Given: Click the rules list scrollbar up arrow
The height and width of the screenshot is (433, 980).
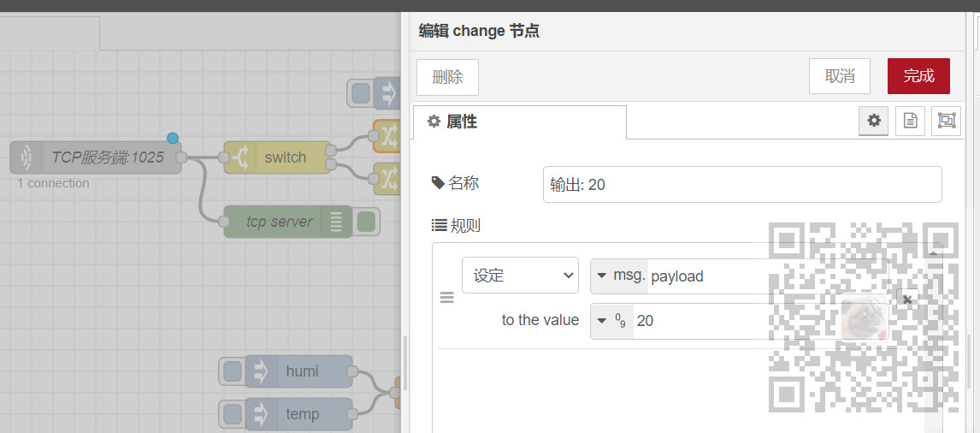Looking at the screenshot, I should tap(935, 252).
